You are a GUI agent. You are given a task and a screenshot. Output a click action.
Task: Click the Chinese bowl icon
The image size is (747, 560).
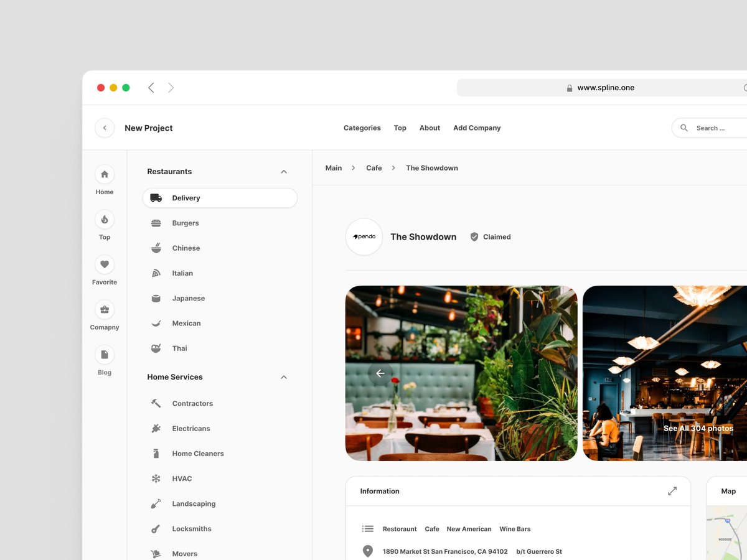coord(156,248)
